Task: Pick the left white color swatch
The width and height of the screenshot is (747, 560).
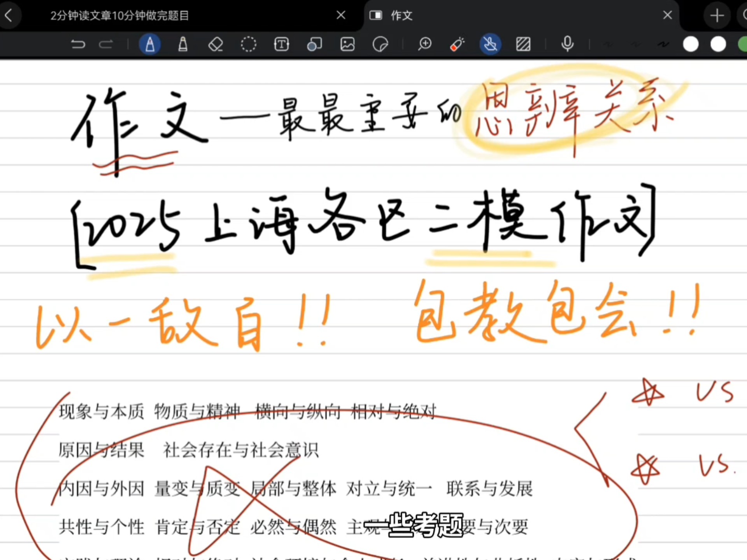Action: pyautogui.click(x=691, y=44)
